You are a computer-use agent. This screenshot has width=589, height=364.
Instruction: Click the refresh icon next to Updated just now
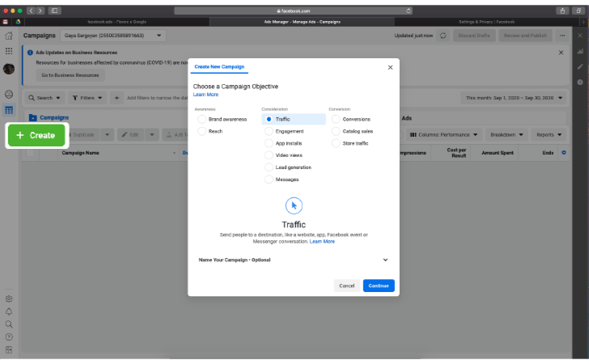pos(443,36)
